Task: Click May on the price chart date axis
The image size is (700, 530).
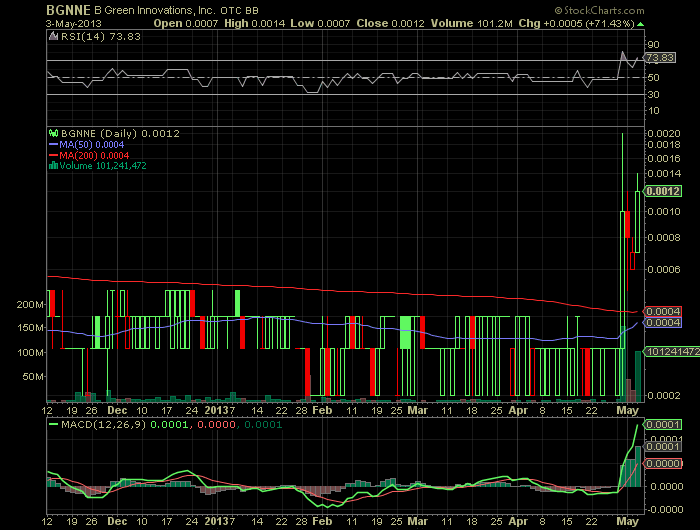Action: [628, 410]
